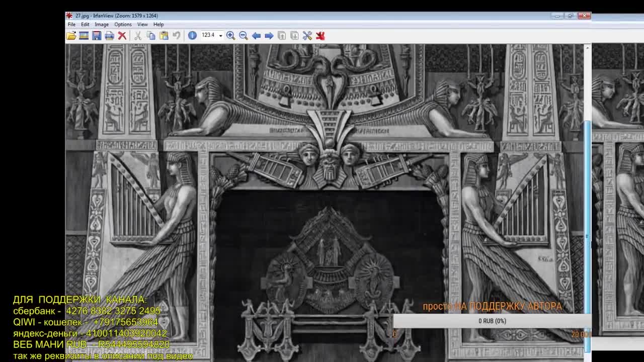Screen dimensions: 644x362
Task: Expand the zoom percentage dropdown arrow
Action: click(x=220, y=35)
